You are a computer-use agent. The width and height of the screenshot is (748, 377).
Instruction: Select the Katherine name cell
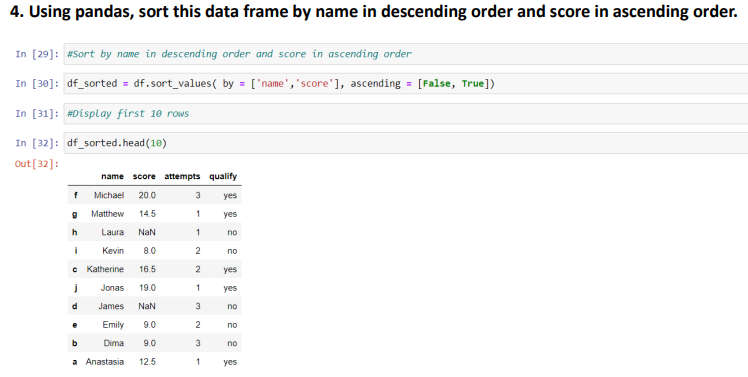tap(105, 269)
